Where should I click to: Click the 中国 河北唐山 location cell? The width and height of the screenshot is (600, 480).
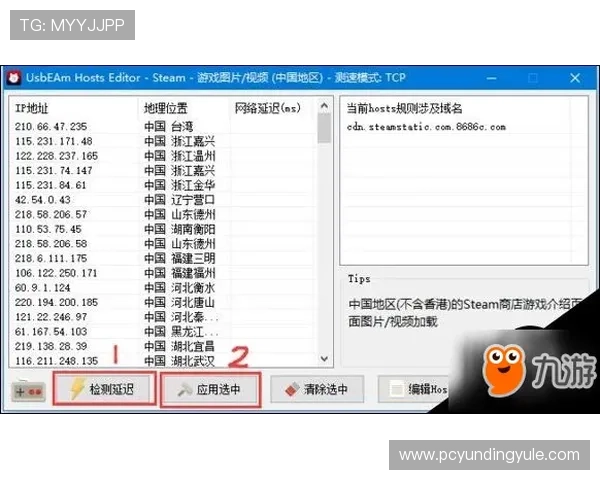click(179, 302)
